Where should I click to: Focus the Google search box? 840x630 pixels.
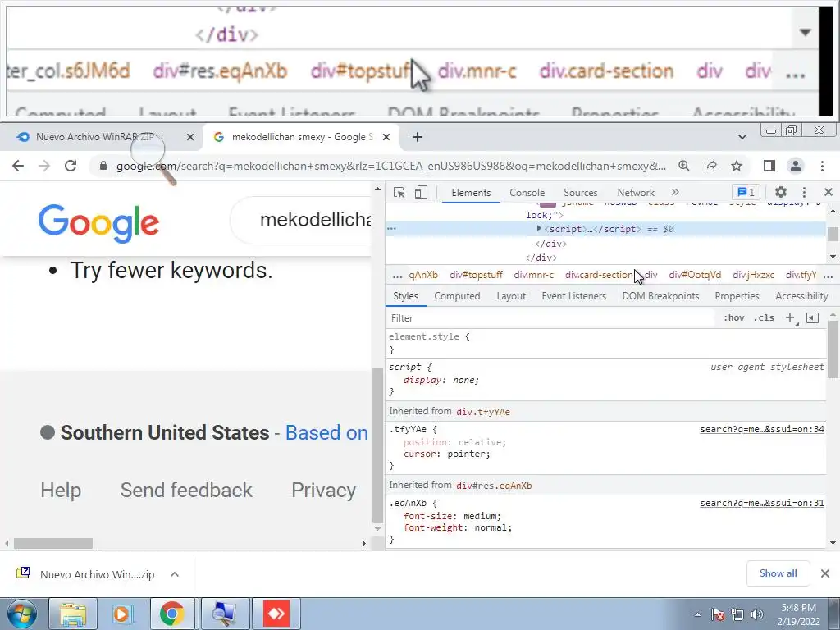[x=302, y=220]
